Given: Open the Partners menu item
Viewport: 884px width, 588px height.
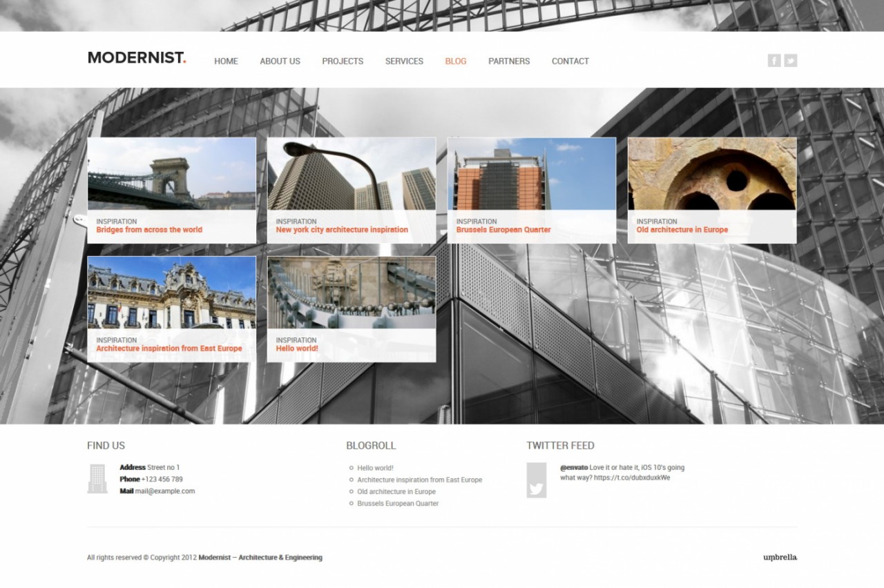Looking at the screenshot, I should click(509, 61).
